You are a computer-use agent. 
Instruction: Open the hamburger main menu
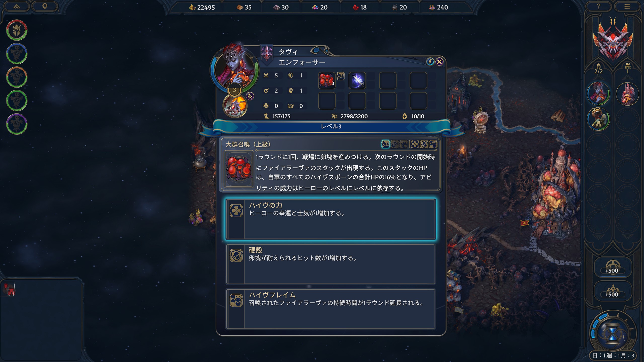coord(627,7)
